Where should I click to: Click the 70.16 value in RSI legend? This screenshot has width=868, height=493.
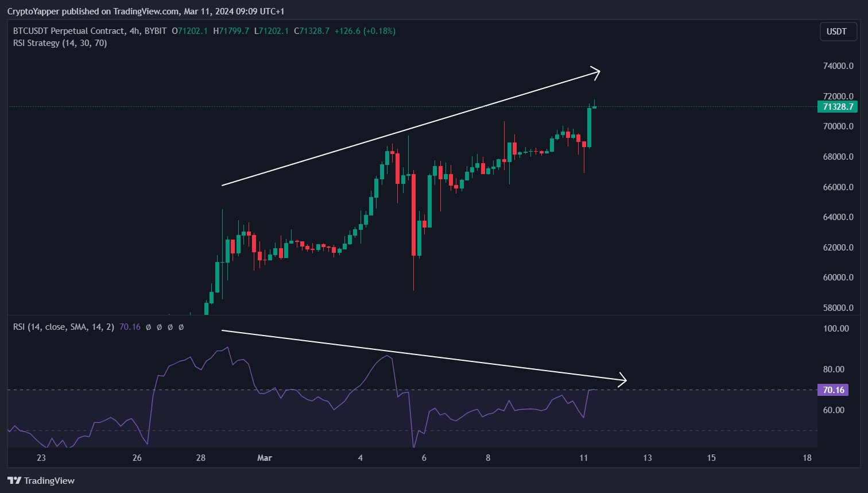(130, 327)
